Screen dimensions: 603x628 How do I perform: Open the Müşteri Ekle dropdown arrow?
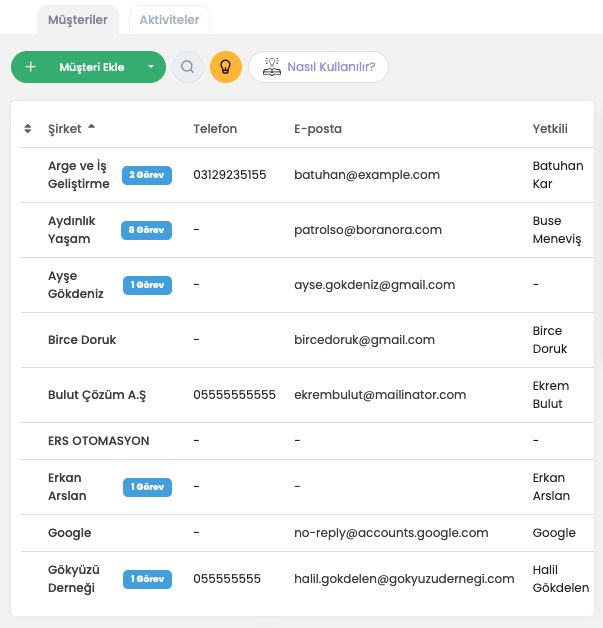(x=151, y=67)
